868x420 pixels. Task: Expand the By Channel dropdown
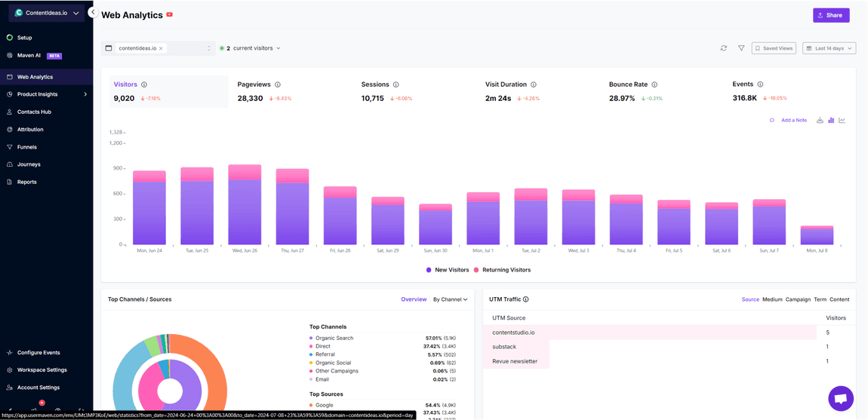(x=450, y=299)
